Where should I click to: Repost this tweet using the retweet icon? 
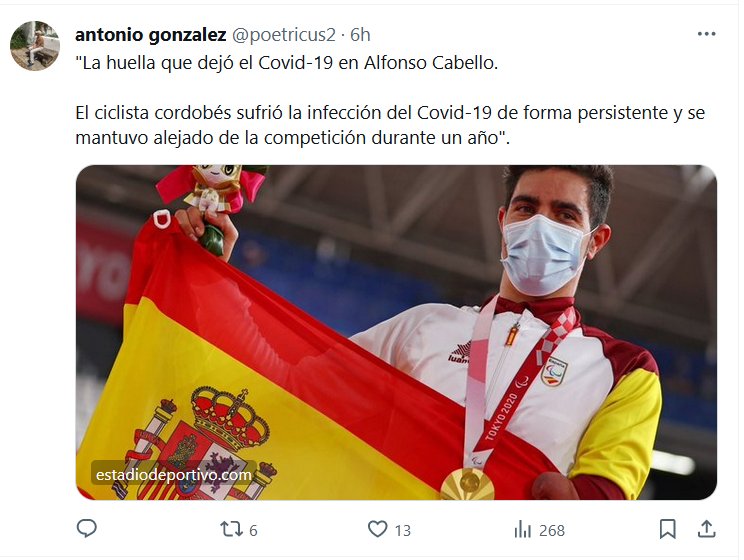(x=231, y=529)
